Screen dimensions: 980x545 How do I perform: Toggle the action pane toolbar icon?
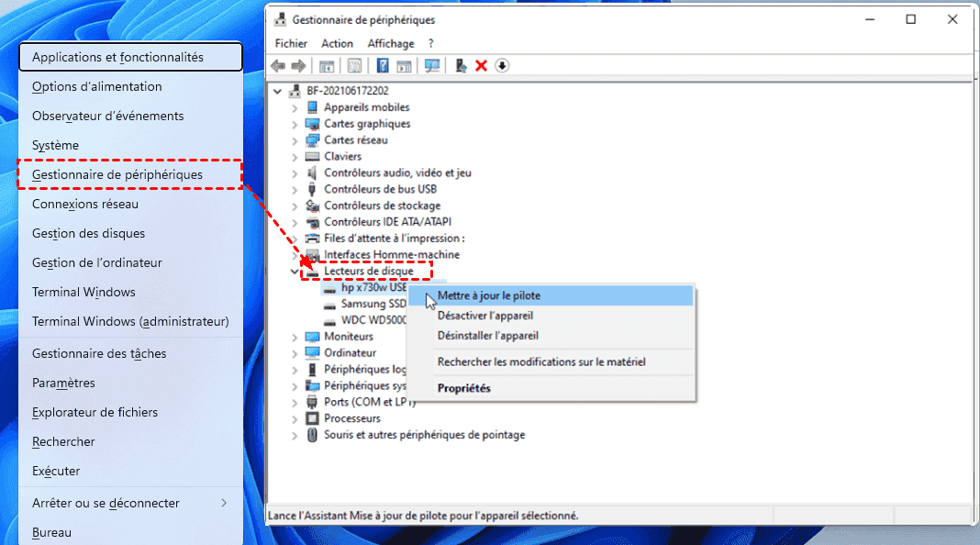click(x=404, y=66)
